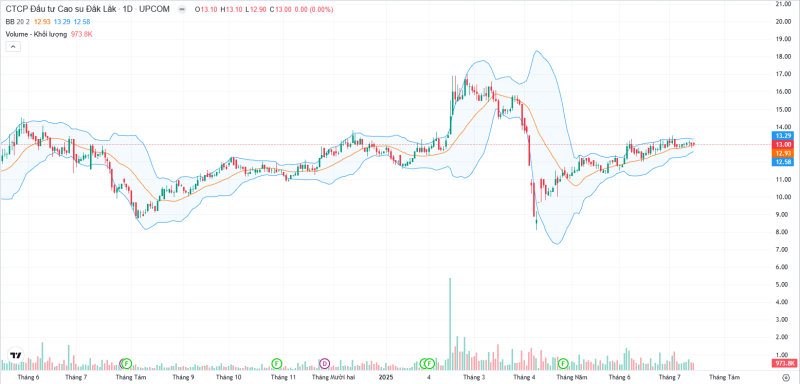800x384 pixels.
Task: Click the red 973.8K volume tag on axis
Action: pos(784,364)
